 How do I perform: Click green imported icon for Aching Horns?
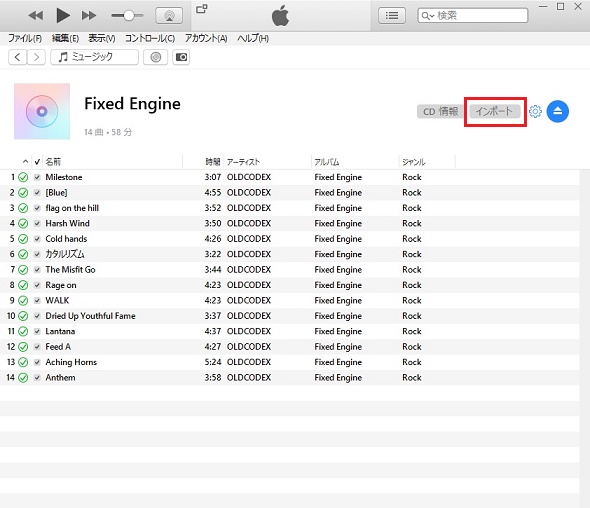point(23,362)
